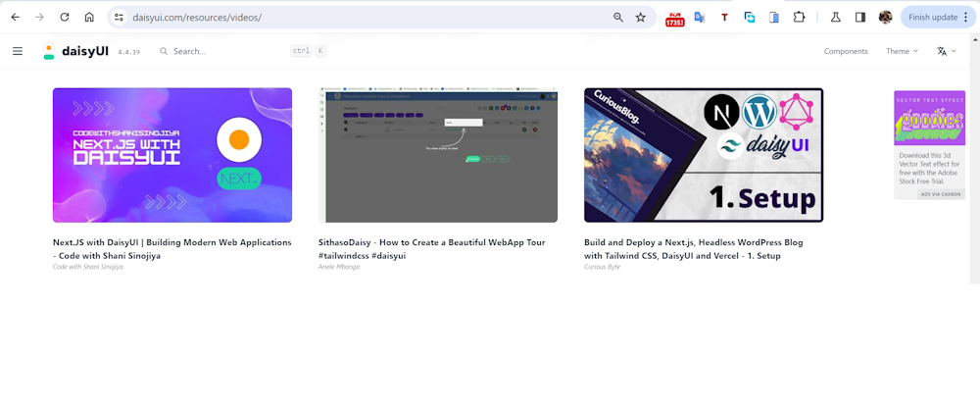Open the Next.JS with DaisyUI video thumbnail

(x=172, y=155)
